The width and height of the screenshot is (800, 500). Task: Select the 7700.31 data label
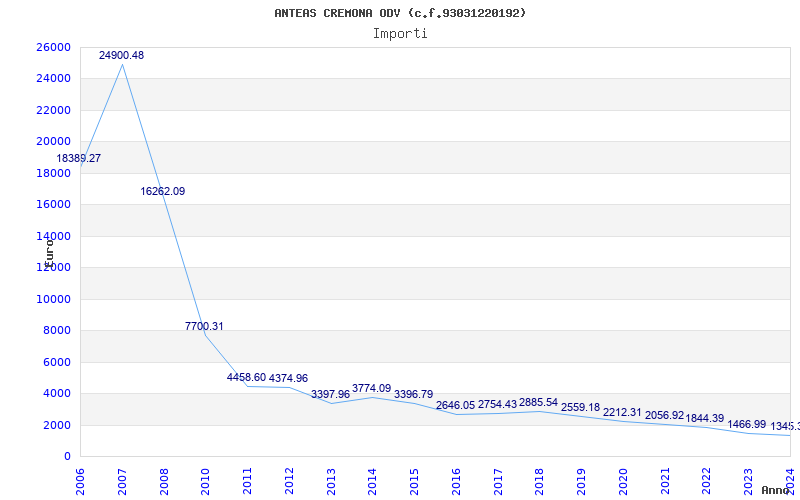coord(204,326)
